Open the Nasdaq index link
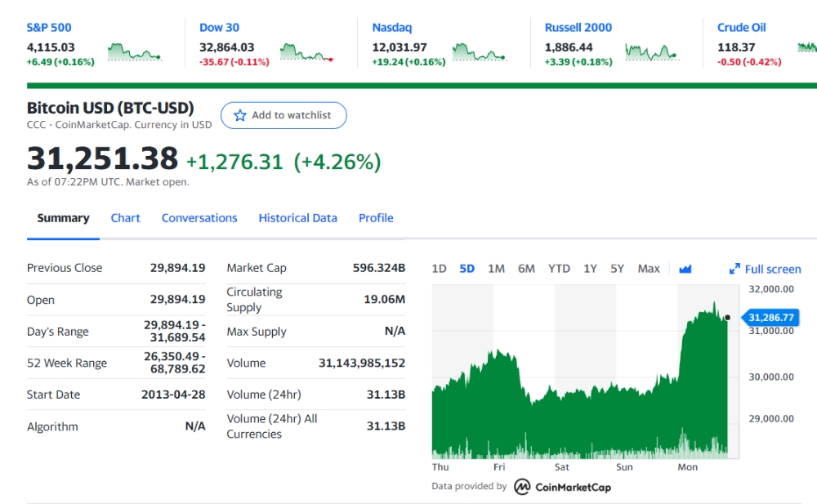 pos(392,28)
